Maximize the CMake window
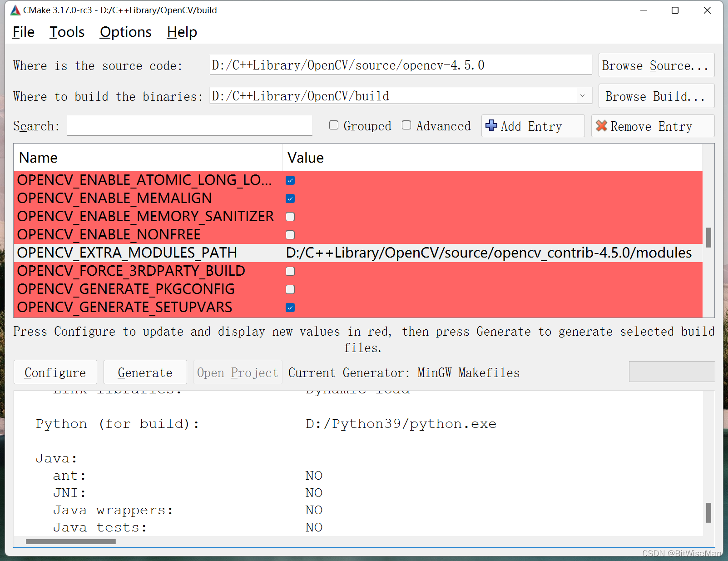The width and height of the screenshot is (728, 561). pos(675,10)
